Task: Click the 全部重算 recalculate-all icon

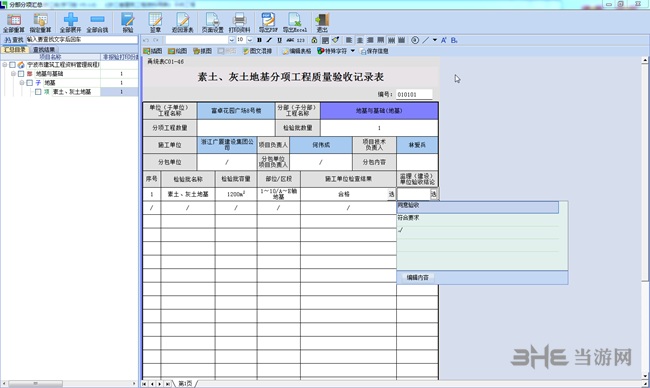Action: 14,23
